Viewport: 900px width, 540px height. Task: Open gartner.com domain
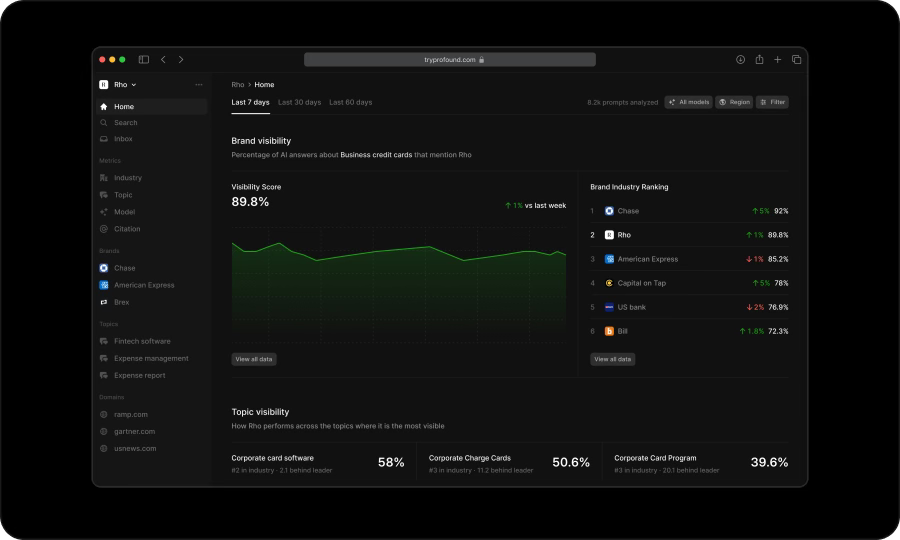pos(152,432)
